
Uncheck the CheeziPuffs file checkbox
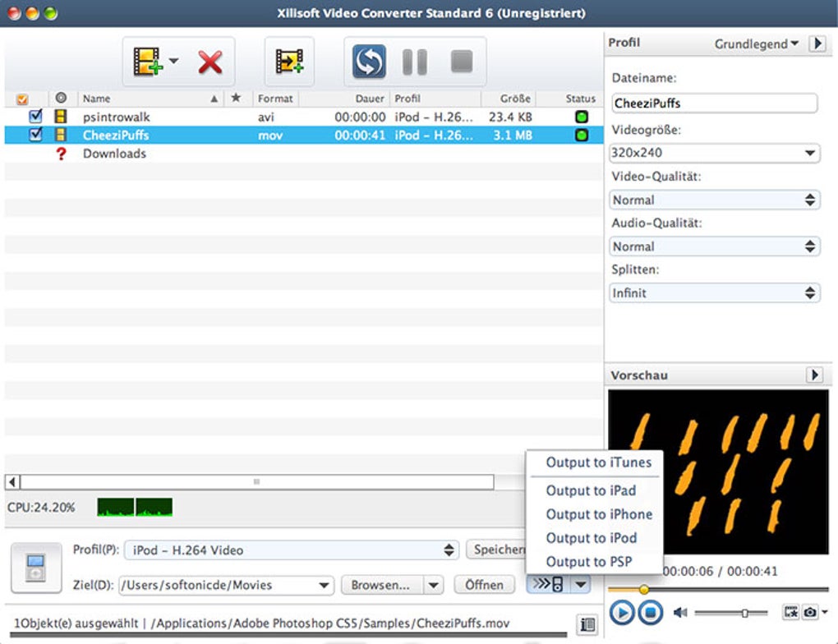pos(35,135)
